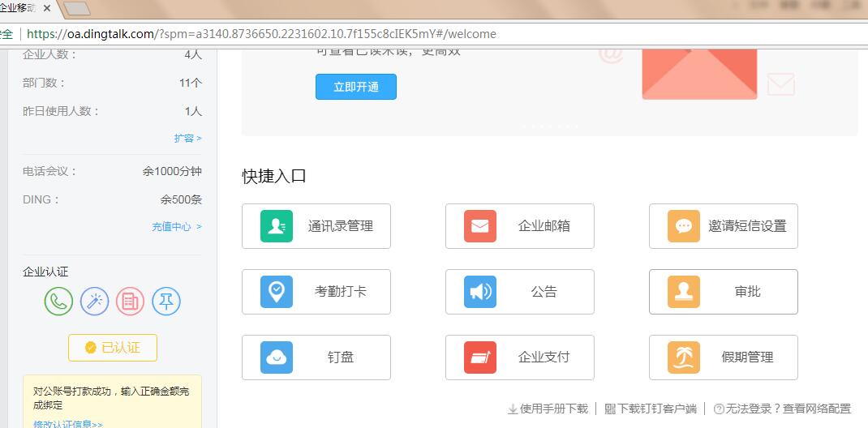This screenshot has width=868, height=428.
Task: Click the 公告 speaker icon
Action: tap(480, 292)
